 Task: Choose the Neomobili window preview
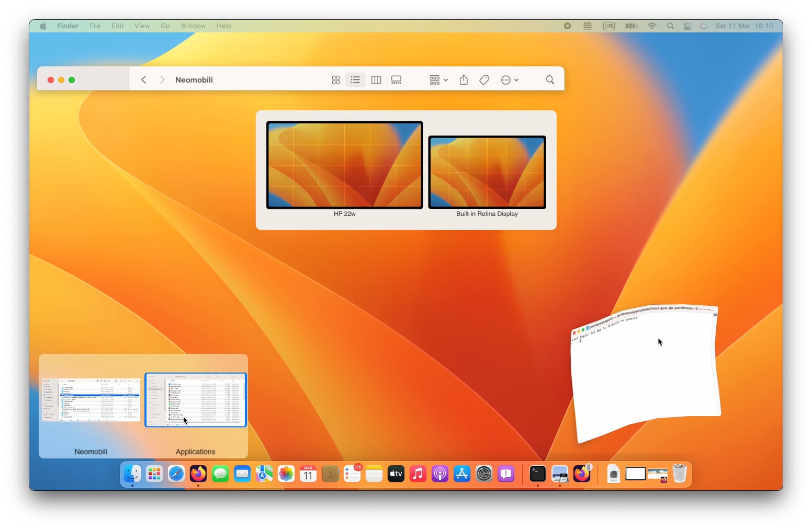(92, 400)
